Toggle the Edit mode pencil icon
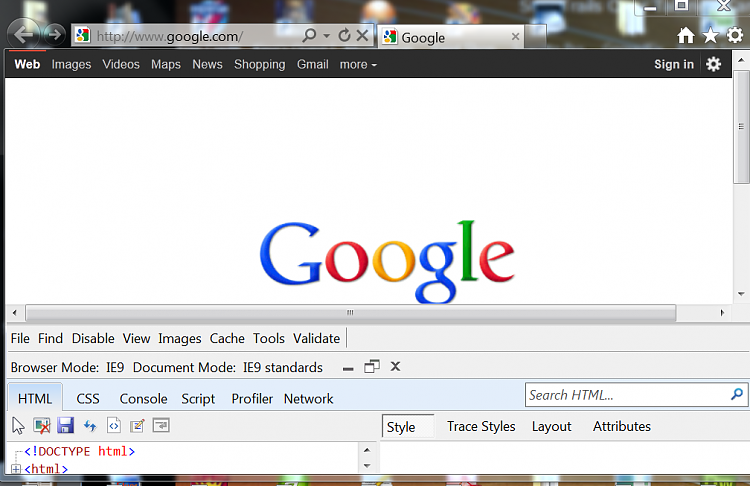750x486 pixels. (137, 425)
